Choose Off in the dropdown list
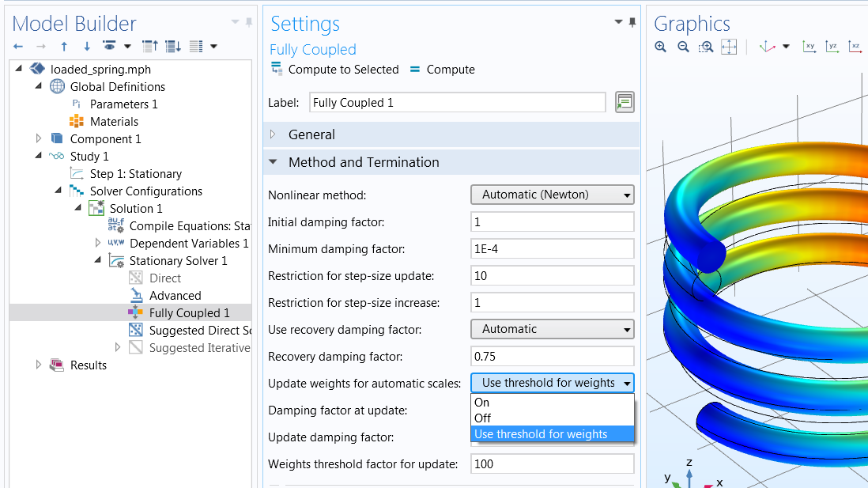 pos(483,418)
